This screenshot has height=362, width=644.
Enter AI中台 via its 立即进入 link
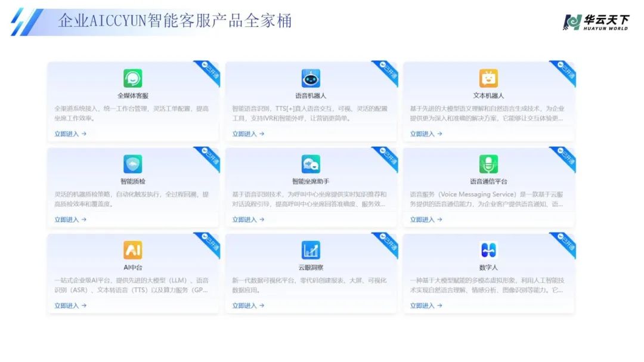pos(70,306)
